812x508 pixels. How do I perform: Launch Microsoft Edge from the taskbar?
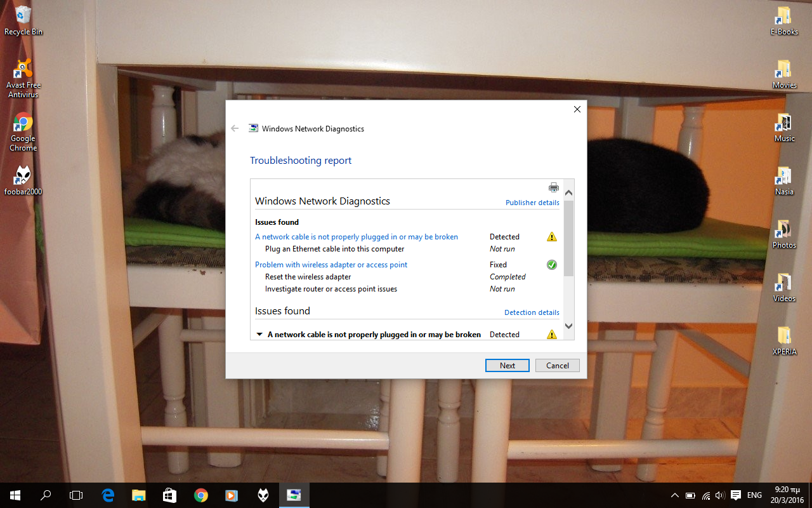point(108,495)
